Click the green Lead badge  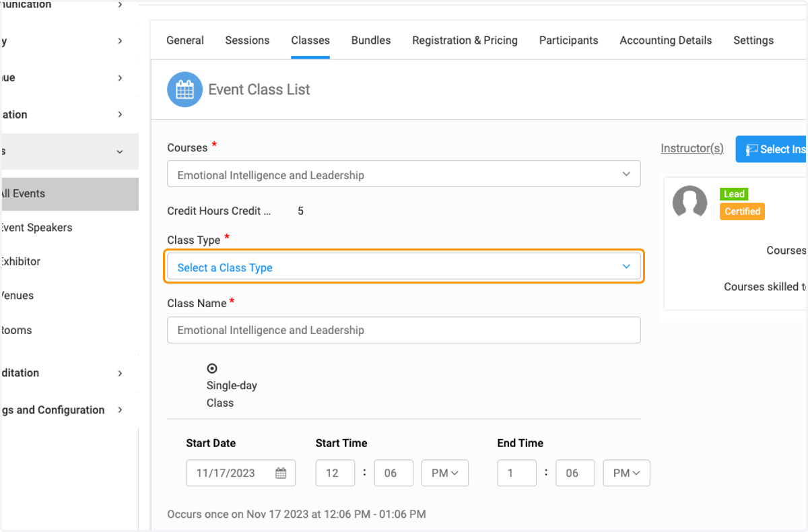pyautogui.click(x=734, y=194)
